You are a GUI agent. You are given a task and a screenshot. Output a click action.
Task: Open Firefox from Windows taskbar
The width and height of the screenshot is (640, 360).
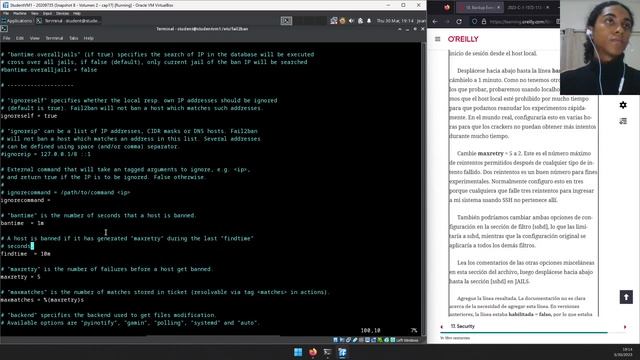tap(313, 352)
